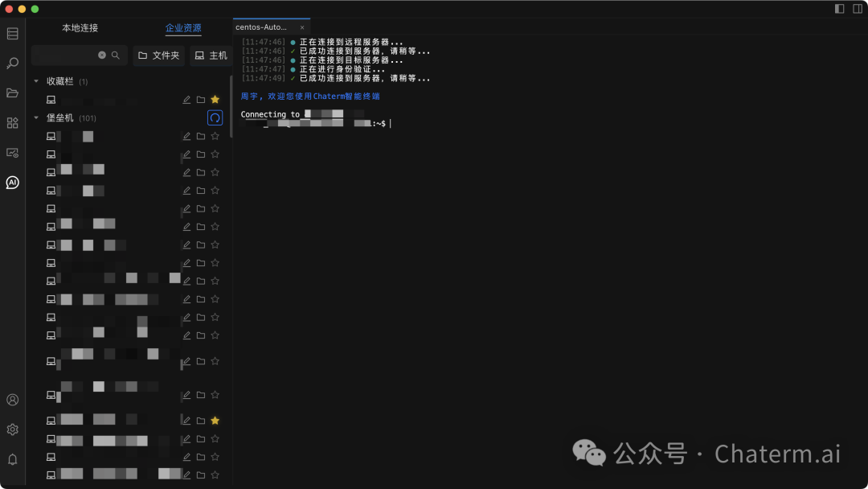Click folder icon of gold-starred 堡垒机 host

pos(201,421)
